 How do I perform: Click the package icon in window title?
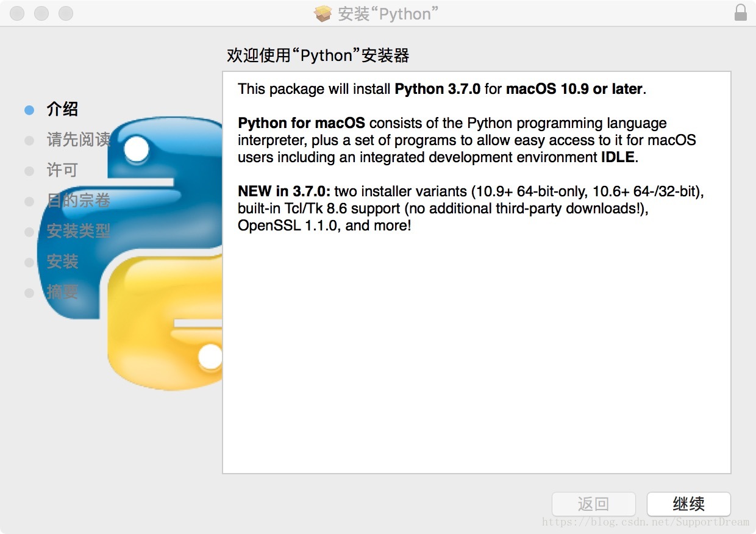323,13
